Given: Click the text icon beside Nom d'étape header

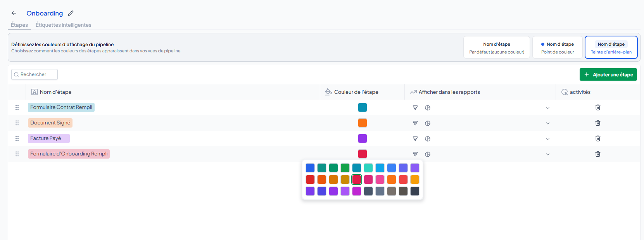Looking at the screenshot, I should tap(35, 92).
